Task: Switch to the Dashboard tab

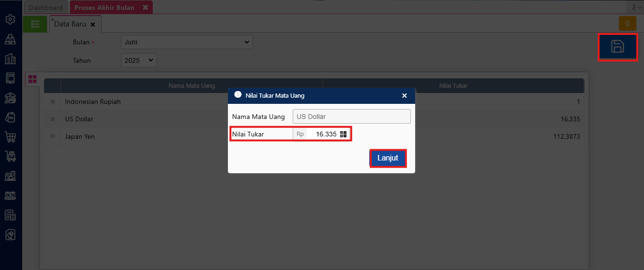Action: click(x=46, y=8)
